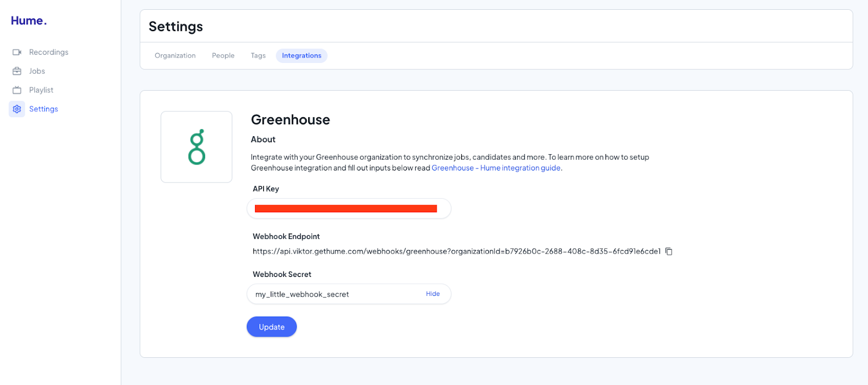The image size is (868, 385).
Task: Click the Webhook Secret input field
Action: coord(349,294)
